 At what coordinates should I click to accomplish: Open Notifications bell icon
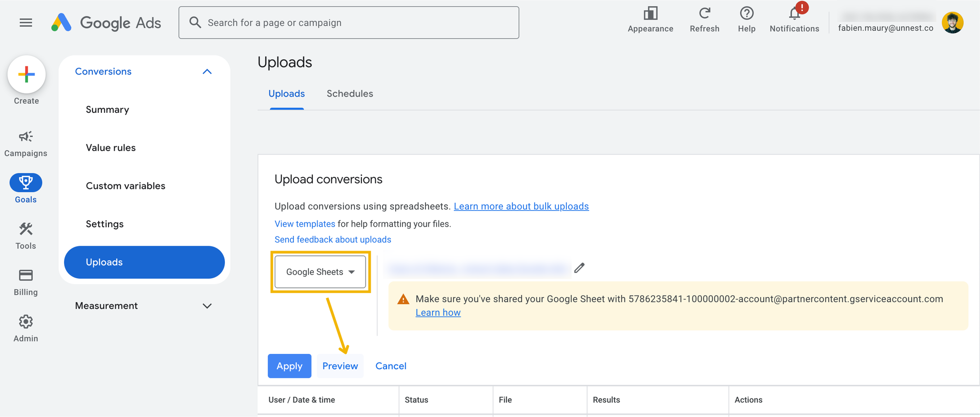pyautogui.click(x=794, y=13)
